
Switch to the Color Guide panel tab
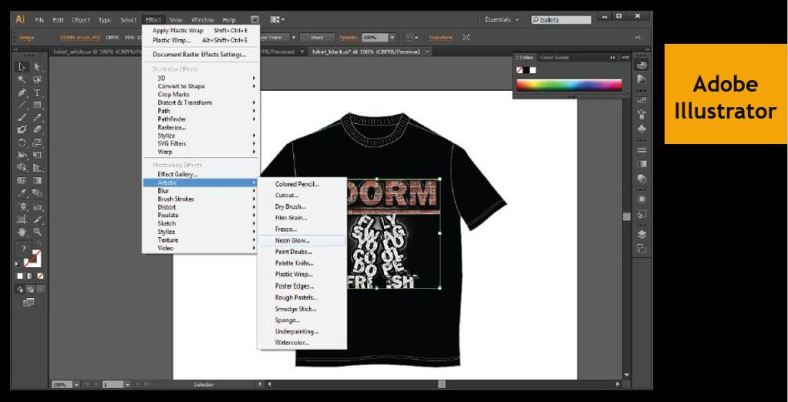pyautogui.click(x=554, y=57)
